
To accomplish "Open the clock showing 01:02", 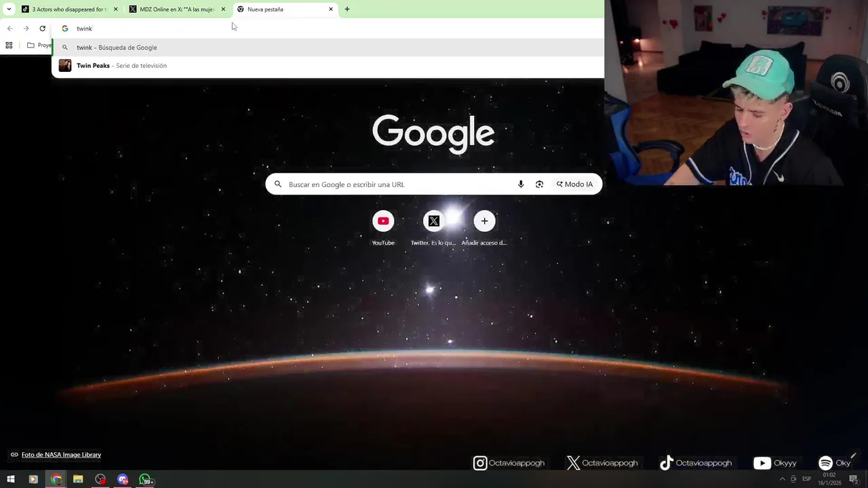I will (829, 479).
